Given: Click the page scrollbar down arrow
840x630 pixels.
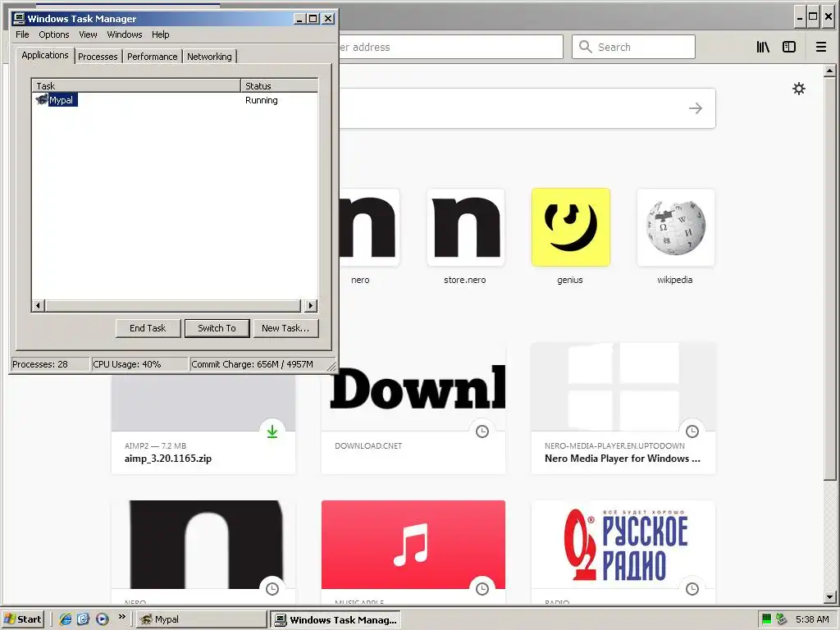Looking at the screenshot, I should [x=830, y=596].
